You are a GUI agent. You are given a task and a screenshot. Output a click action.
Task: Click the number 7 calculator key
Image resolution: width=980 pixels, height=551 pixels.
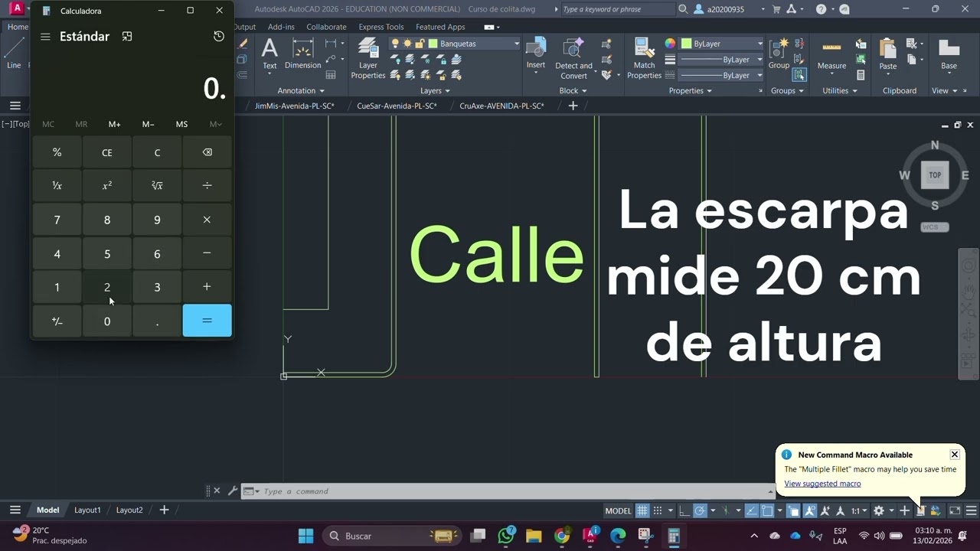(57, 220)
